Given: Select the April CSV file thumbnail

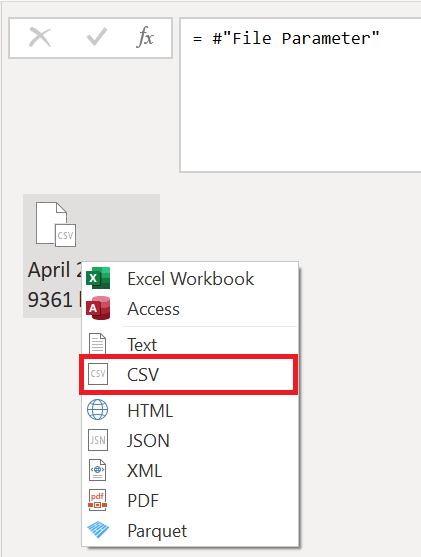Looking at the screenshot, I should coord(56,224).
